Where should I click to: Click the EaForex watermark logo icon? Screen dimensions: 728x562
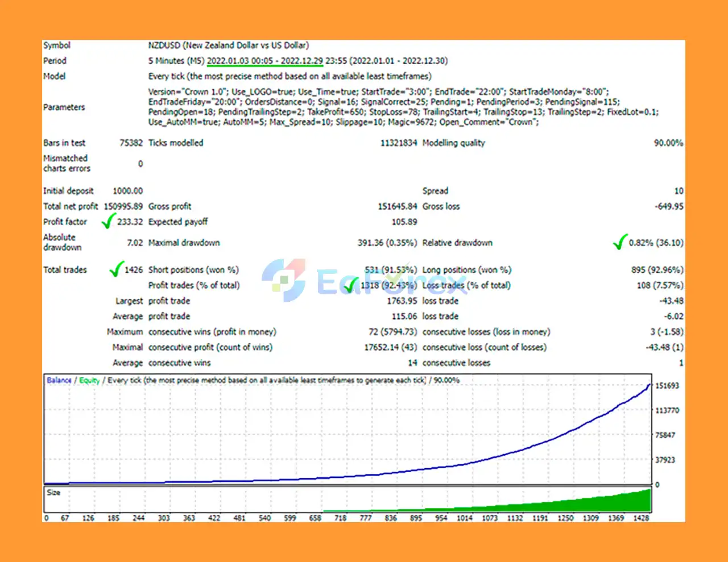coord(284,280)
